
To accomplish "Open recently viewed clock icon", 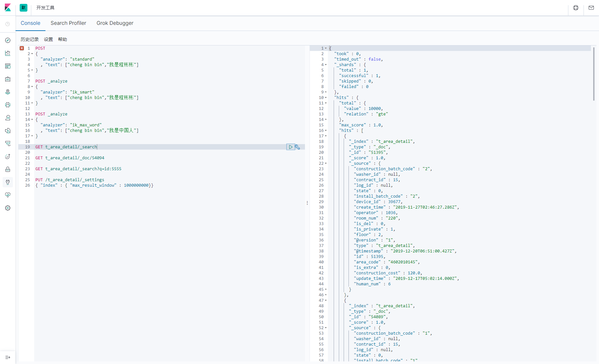I will click(x=8, y=24).
